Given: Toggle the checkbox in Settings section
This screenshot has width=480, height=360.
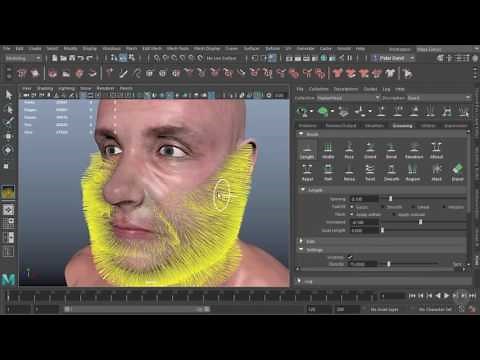Looking at the screenshot, I should click(x=350, y=257).
